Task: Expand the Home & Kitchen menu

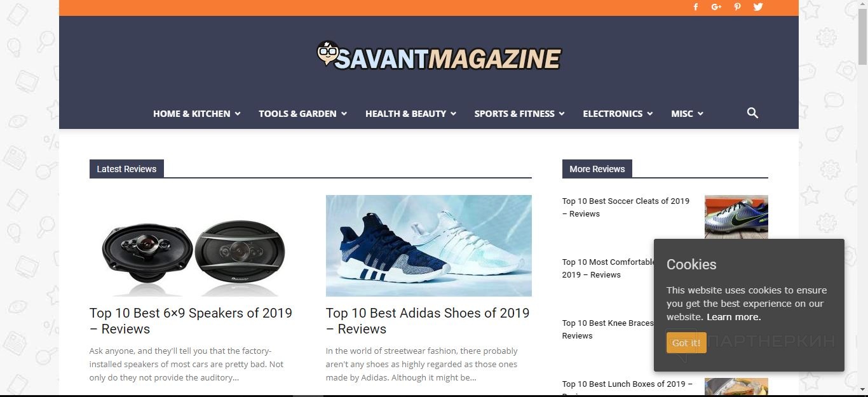Action: pos(197,114)
